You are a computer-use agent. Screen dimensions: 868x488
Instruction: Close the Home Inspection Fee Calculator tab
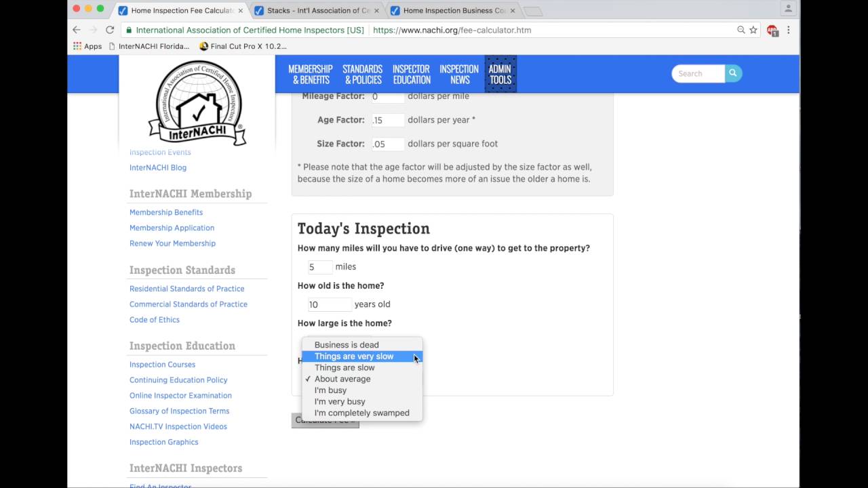(240, 11)
